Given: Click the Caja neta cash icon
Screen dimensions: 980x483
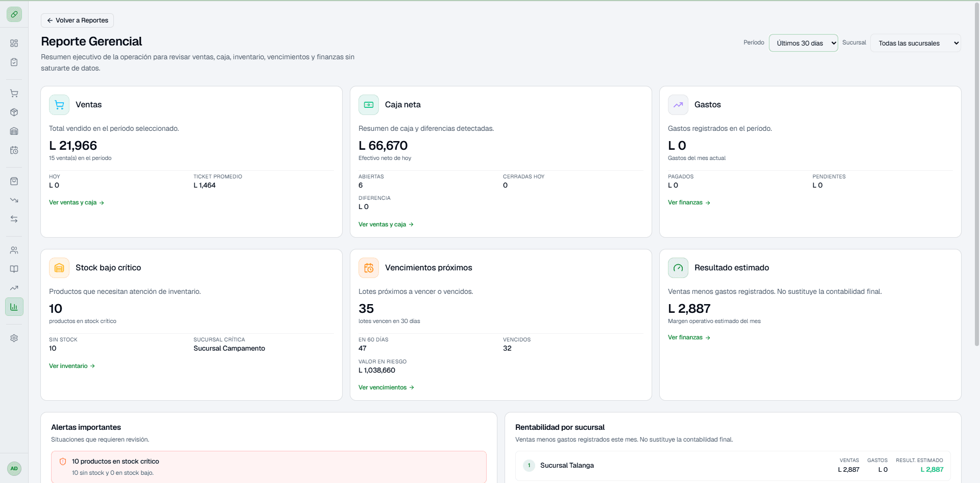Looking at the screenshot, I should tap(369, 105).
